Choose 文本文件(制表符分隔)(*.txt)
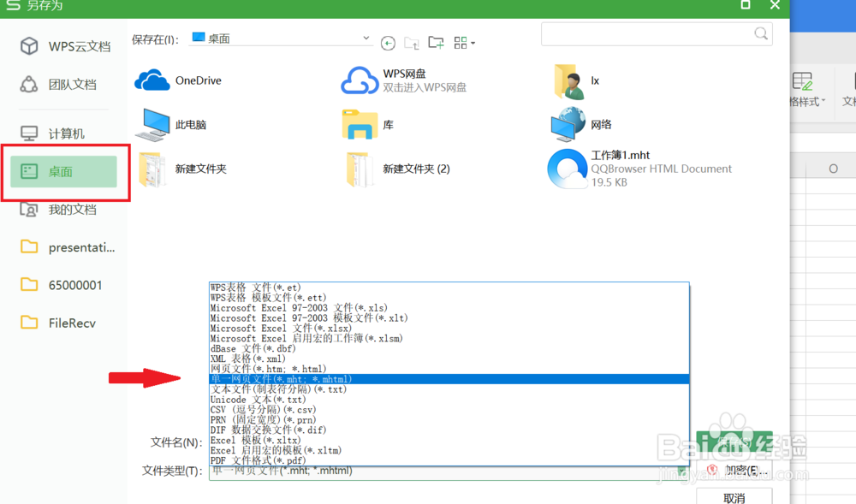This screenshot has height=504, width=856. [x=449, y=389]
